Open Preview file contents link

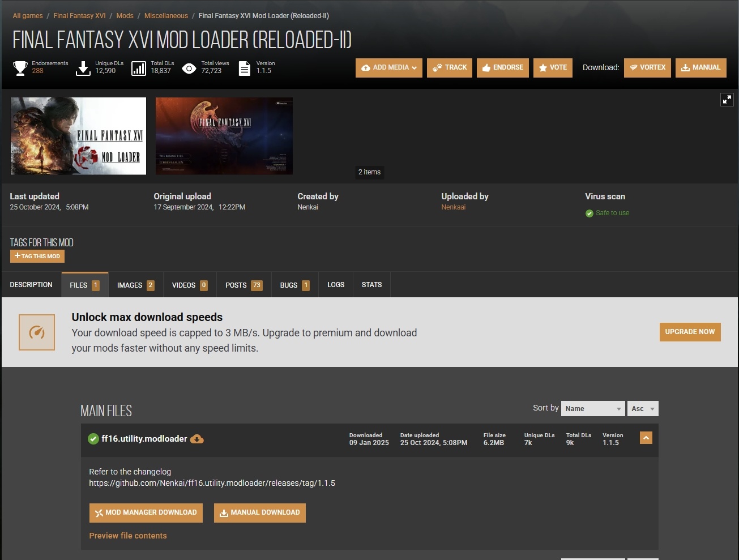128,536
